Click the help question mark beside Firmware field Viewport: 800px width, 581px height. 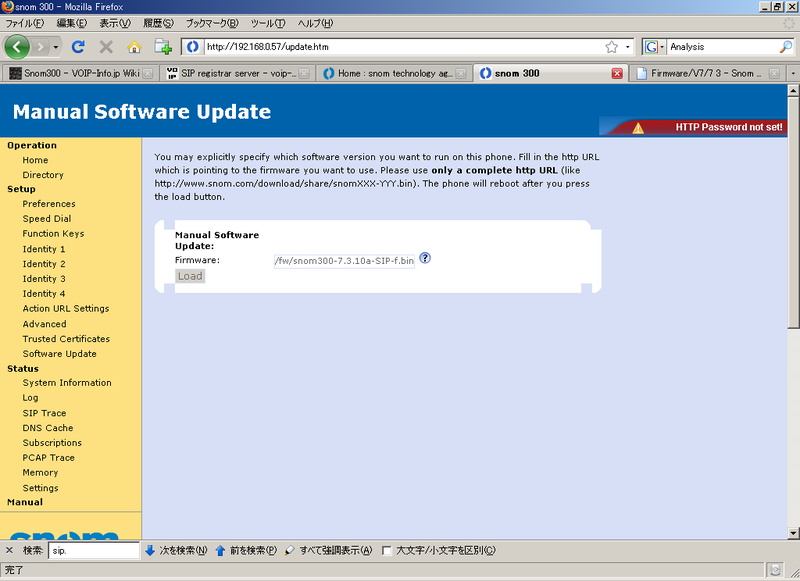click(424, 259)
